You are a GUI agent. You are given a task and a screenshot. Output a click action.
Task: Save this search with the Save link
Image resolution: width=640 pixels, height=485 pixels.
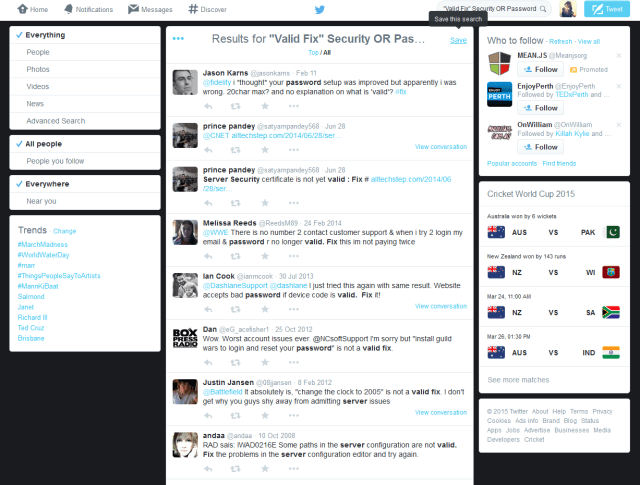tap(458, 40)
